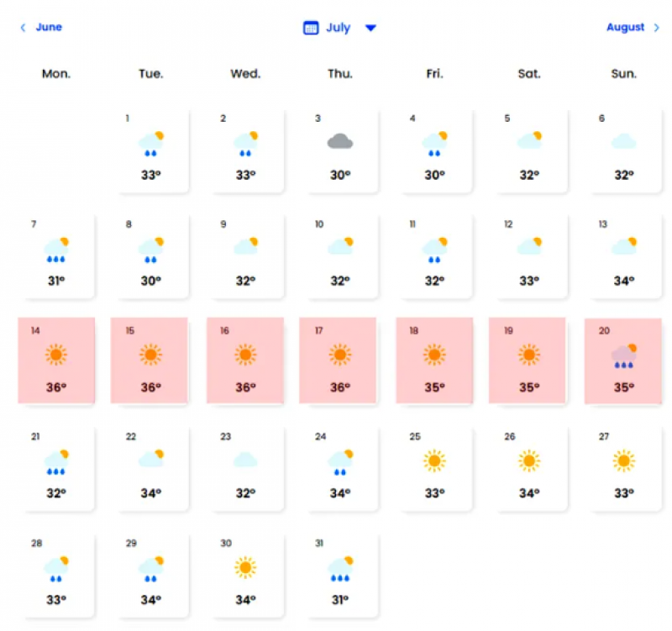Click the rain icon on July 31
This screenshot has height=631, width=672.
pyautogui.click(x=339, y=568)
